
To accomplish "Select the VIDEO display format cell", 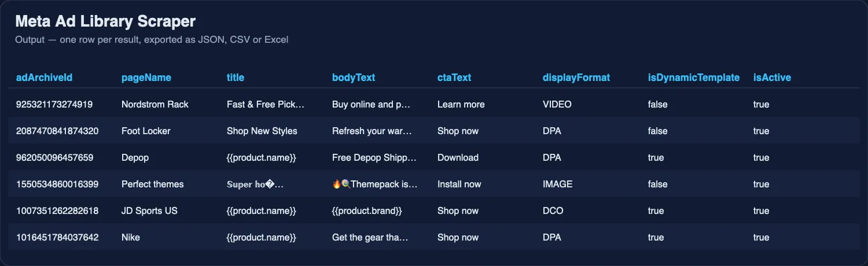I will click(557, 105).
